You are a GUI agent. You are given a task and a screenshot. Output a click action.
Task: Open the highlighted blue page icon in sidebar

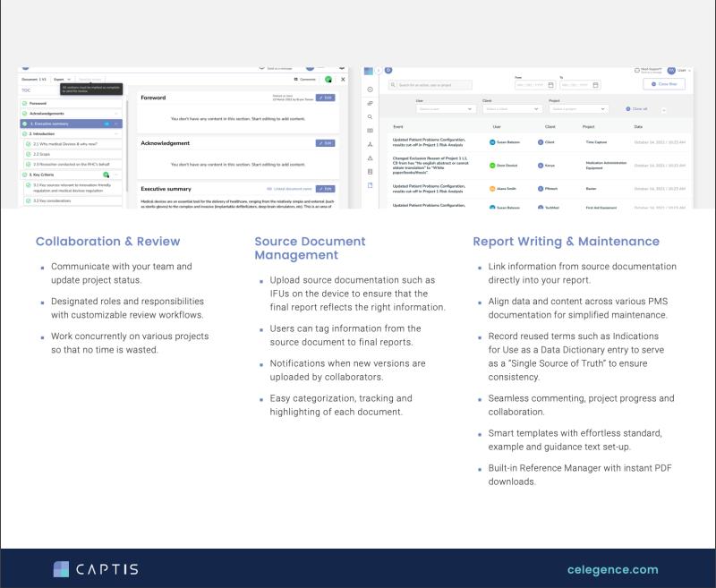[370, 185]
